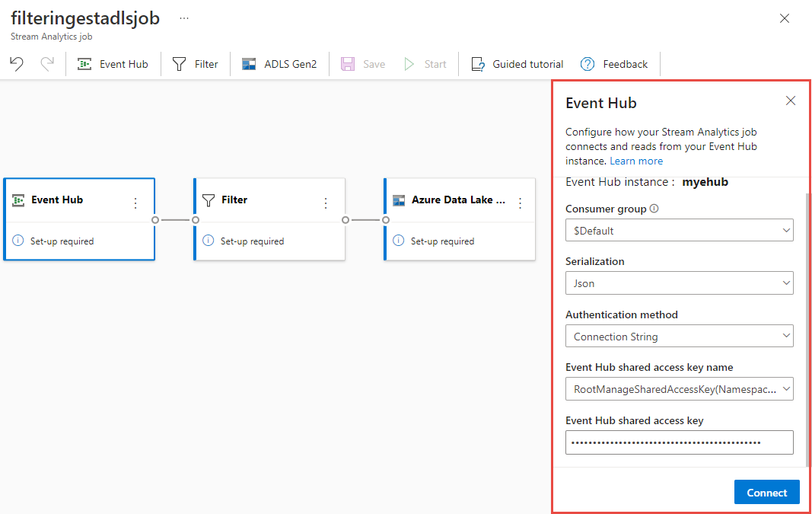Select the Event Hub node on canvas
The width and height of the screenshot is (812, 514).
point(79,219)
